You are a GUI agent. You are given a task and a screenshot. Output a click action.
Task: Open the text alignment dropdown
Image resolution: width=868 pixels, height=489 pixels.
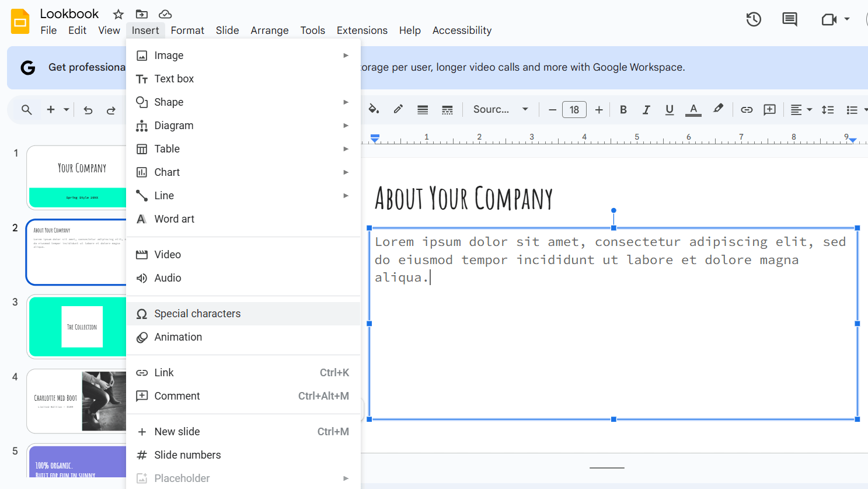click(x=801, y=109)
